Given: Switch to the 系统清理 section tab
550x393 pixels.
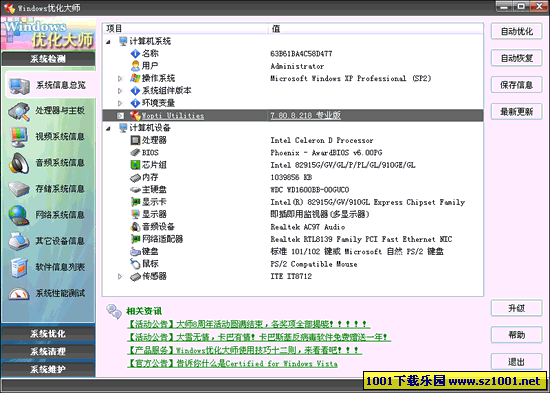Looking at the screenshot, I should tap(48, 351).
